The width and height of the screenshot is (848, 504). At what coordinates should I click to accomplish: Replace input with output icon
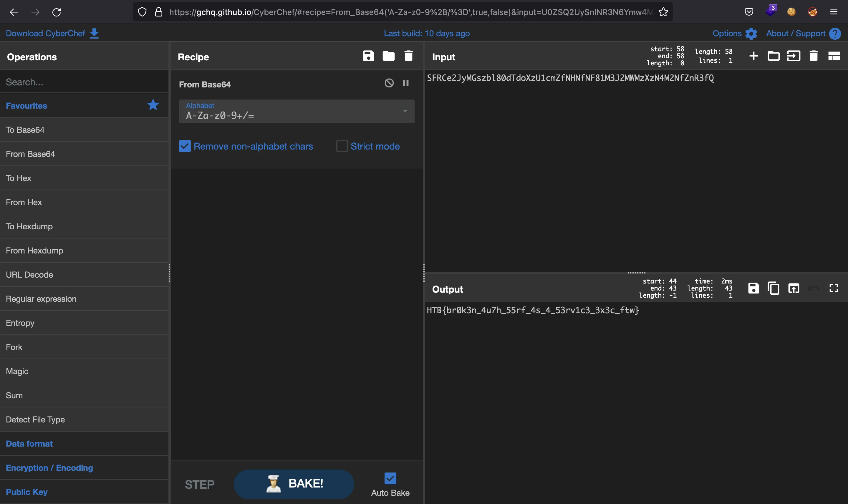click(x=794, y=288)
